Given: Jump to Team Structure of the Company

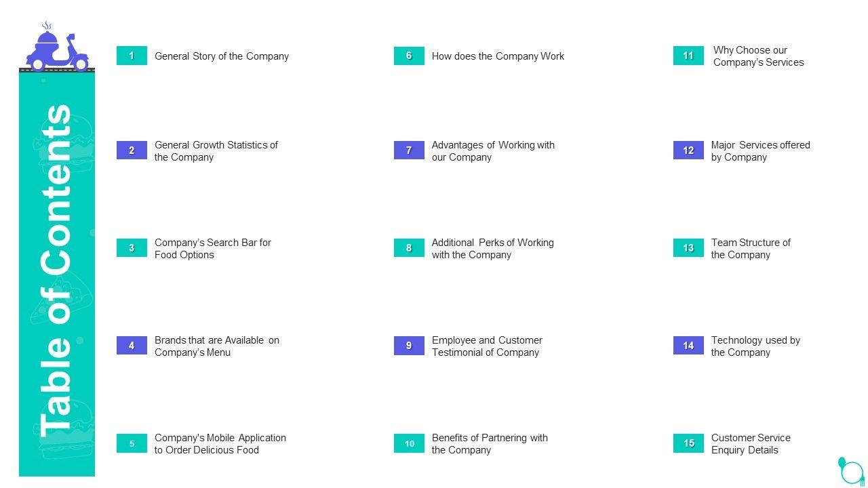Looking at the screenshot, I should click(751, 249).
